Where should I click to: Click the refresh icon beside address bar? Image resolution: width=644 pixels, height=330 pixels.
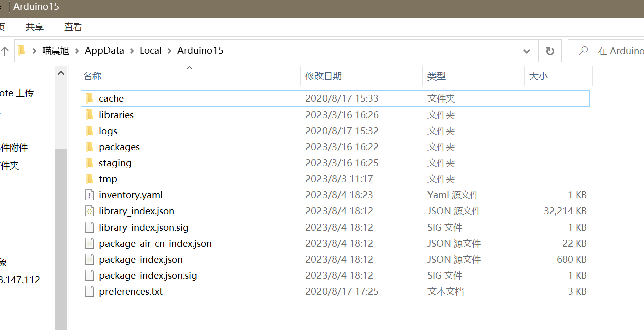coord(550,50)
